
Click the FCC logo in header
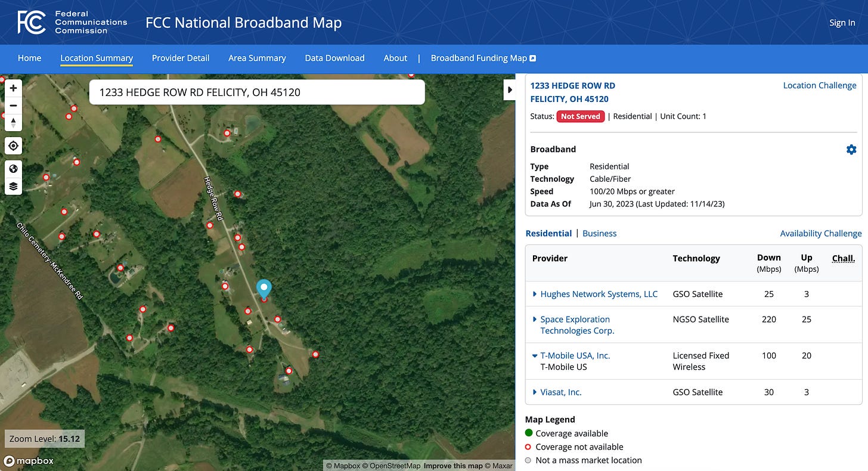point(32,22)
